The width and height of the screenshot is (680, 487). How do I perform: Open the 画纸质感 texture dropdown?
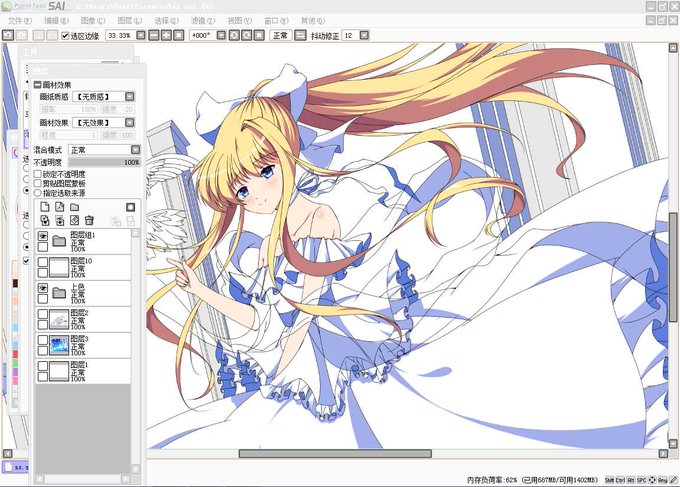[x=130, y=96]
